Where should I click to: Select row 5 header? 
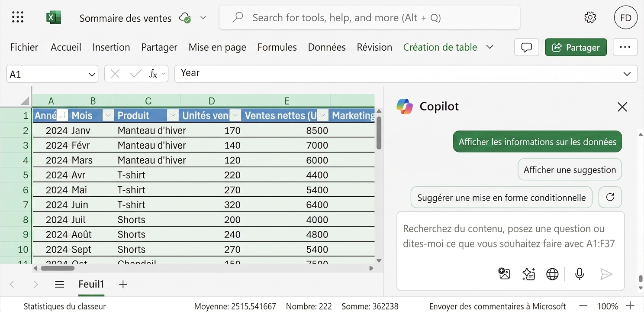tap(16, 175)
